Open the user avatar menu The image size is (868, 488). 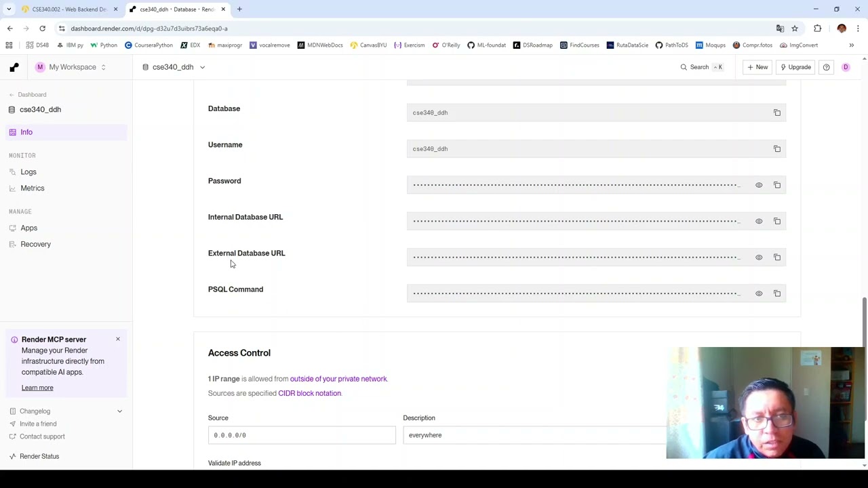pos(846,67)
